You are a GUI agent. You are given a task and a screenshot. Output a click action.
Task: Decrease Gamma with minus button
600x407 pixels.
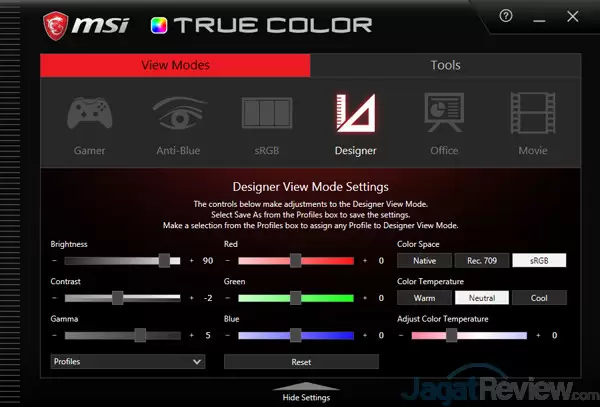pos(54,335)
